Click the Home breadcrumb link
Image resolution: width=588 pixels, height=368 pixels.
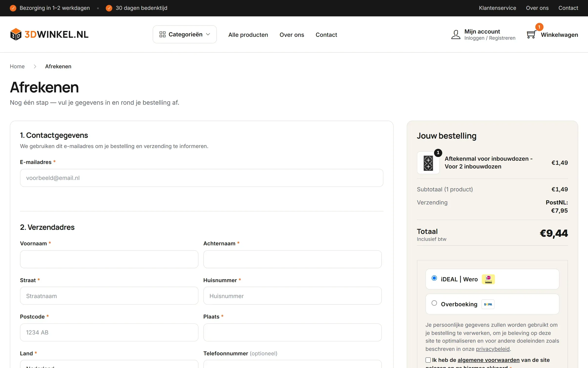17,66
